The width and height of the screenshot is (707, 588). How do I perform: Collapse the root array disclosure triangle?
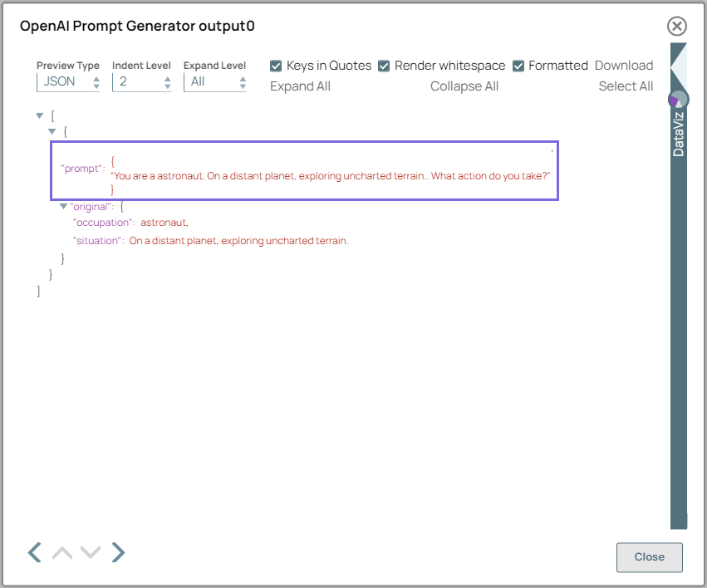(x=39, y=115)
